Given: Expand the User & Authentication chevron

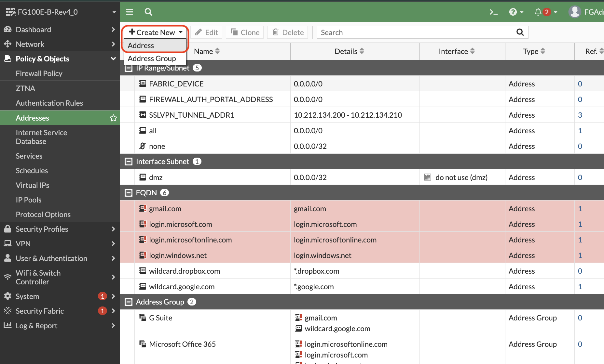Looking at the screenshot, I should (113, 258).
